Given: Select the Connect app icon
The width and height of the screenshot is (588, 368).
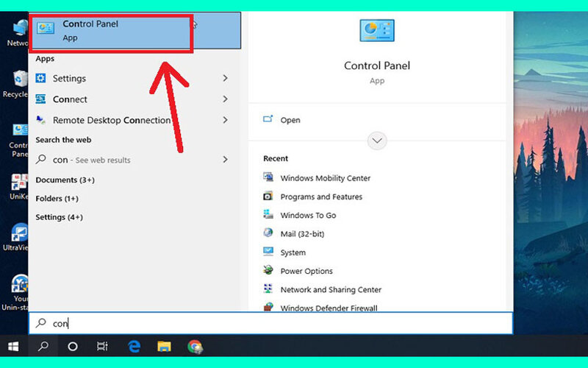Looking at the screenshot, I should pos(41,99).
